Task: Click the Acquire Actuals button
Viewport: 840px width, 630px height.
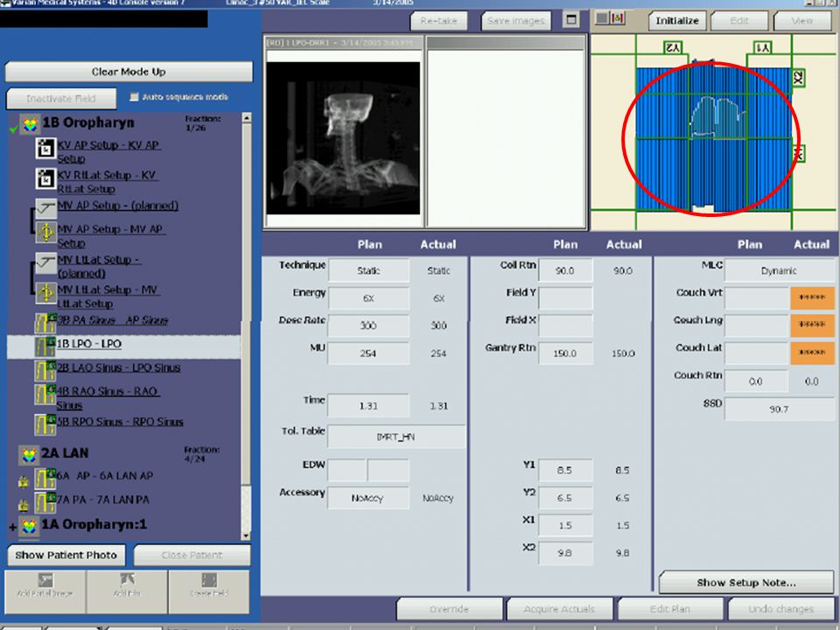Action: tap(559, 609)
